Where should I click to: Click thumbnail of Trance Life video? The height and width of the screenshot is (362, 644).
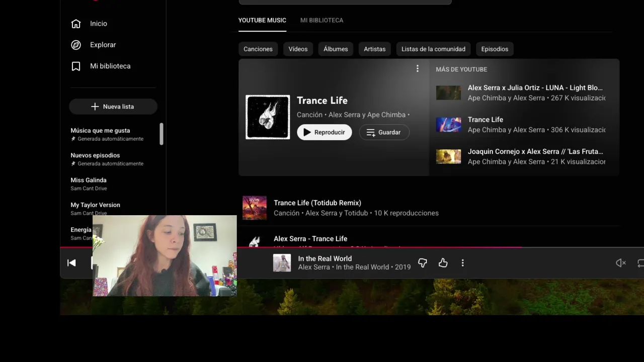448,125
